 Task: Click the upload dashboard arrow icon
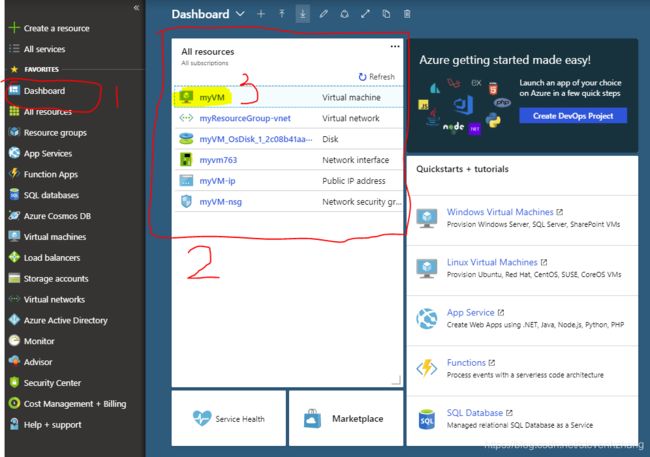click(x=282, y=14)
